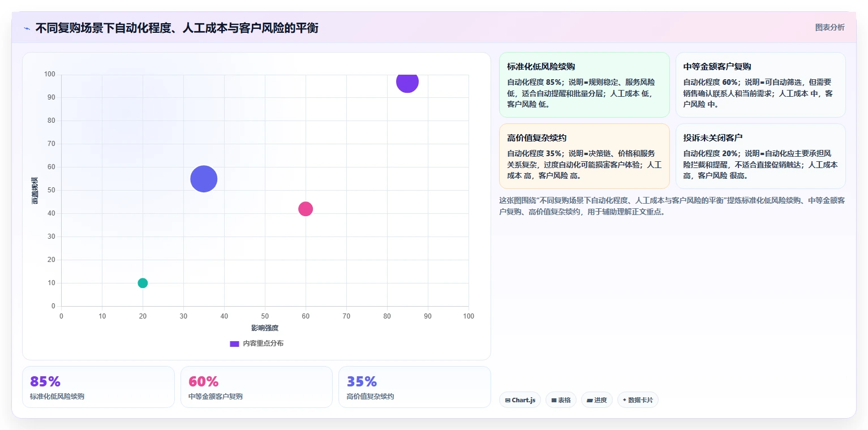Click the pink bubble in the chart

pos(306,209)
